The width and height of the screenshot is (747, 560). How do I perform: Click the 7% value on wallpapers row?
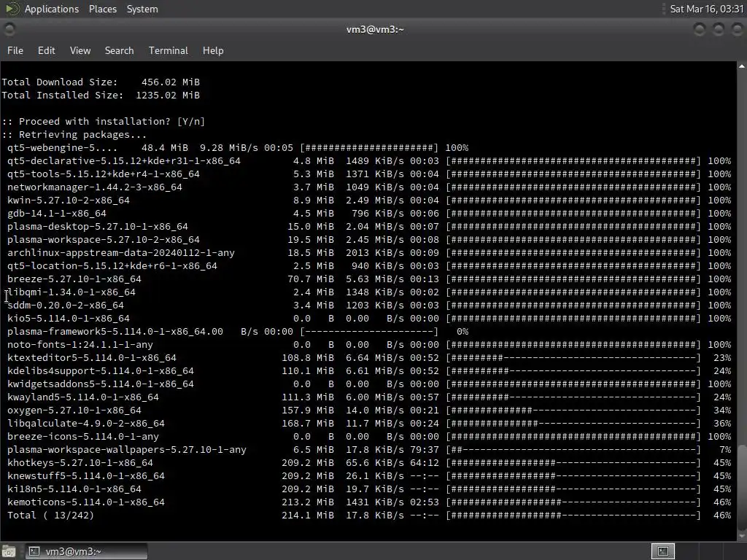point(725,449)
